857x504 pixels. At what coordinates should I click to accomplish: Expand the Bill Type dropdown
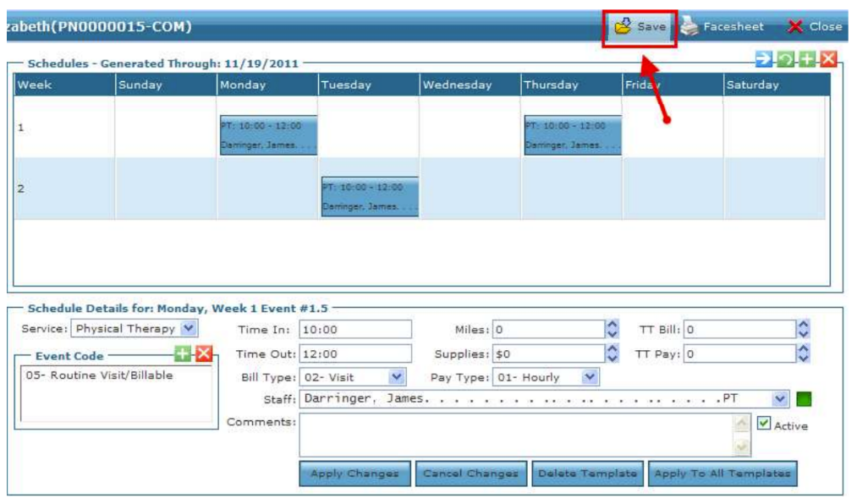pyautogui.click(x=397, y=377)
